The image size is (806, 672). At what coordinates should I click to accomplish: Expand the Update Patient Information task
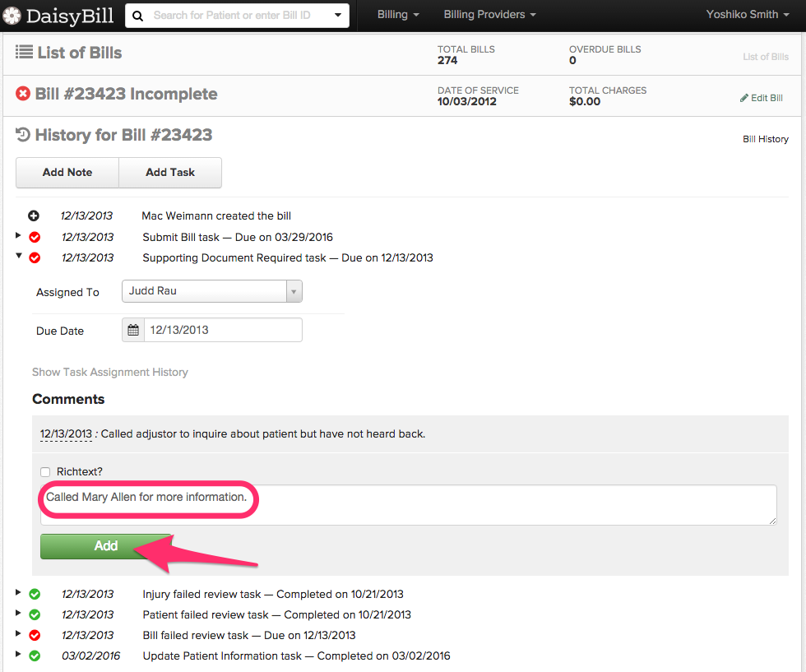18,654
